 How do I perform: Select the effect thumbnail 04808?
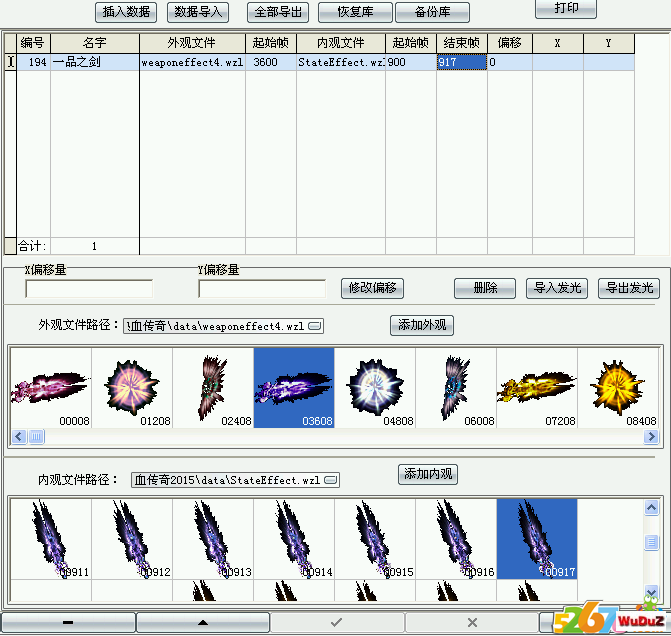375,388
